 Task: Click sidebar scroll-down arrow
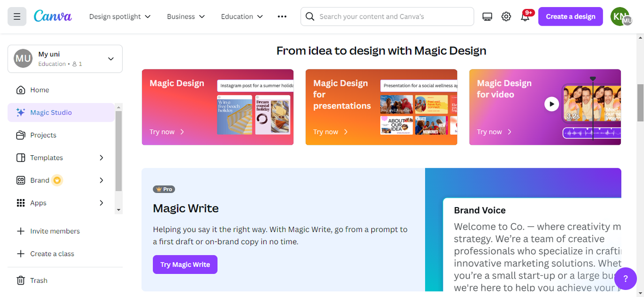point(119,210)
